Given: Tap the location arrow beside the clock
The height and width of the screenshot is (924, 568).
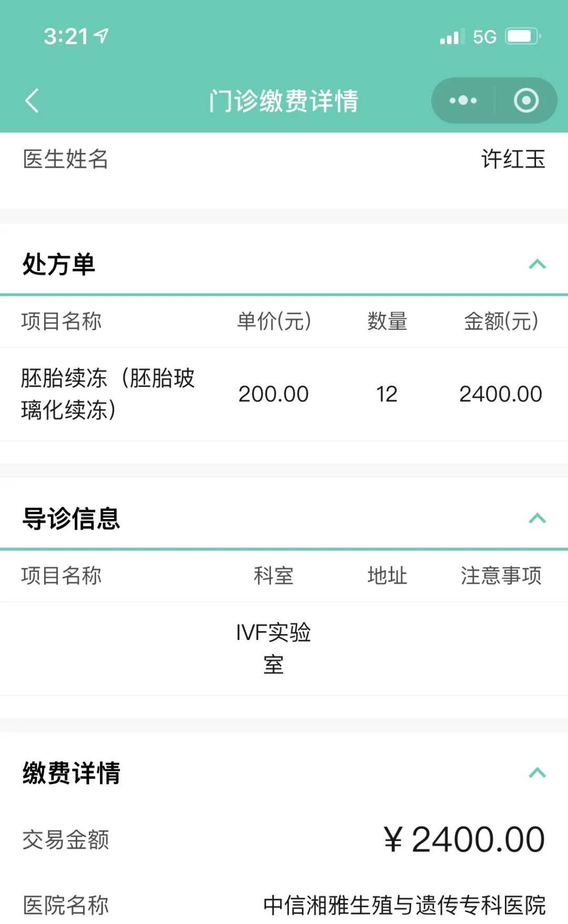Looking at the screenshot, I should 100,36.
